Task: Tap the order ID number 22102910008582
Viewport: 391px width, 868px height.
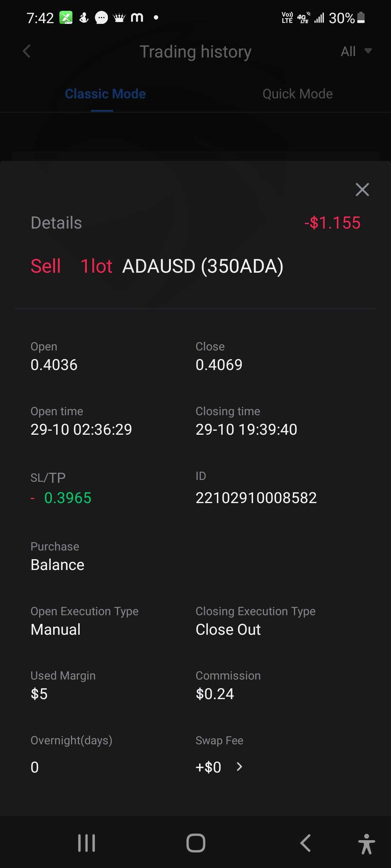Action: click(256, 498)
